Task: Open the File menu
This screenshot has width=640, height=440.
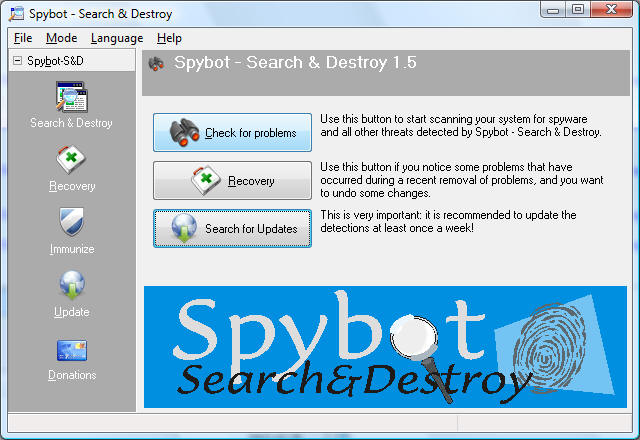Action: (x=23, y=38)
